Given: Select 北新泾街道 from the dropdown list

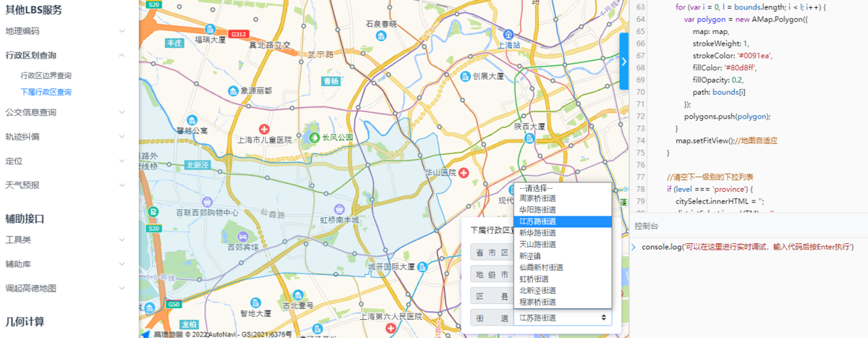Looking at the screenshot, I should (x=563, y=291).
